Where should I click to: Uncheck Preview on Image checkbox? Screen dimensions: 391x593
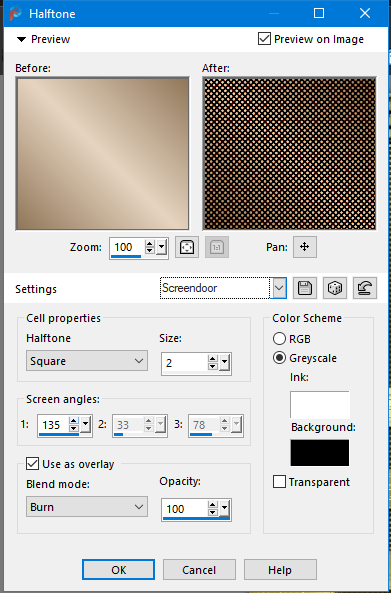[264, 39]
